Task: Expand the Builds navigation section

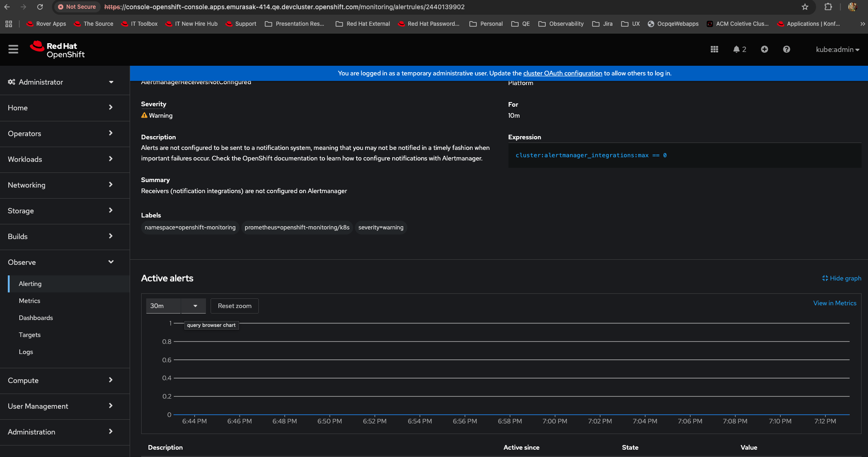Action: click(x=65, y=237)
